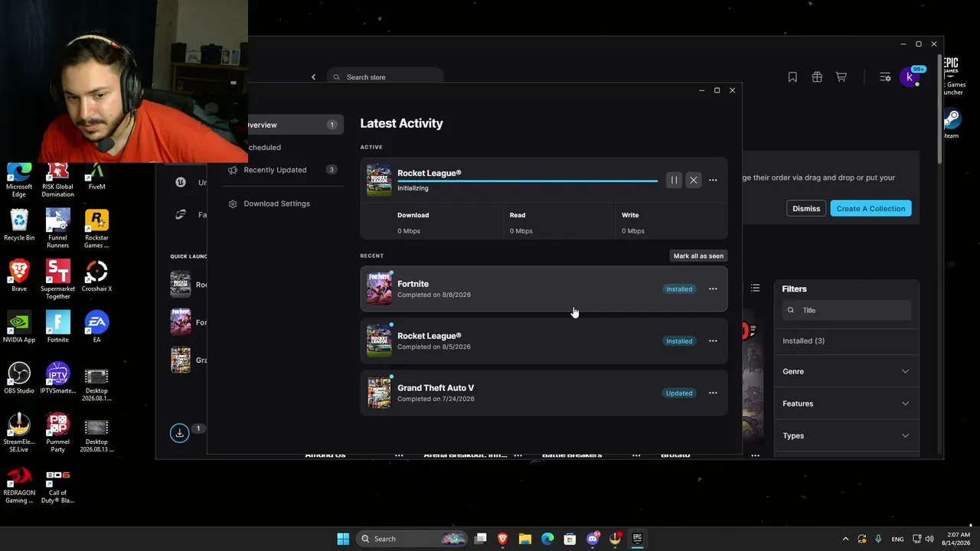Open the user profile avatar
This screenshot has width=980, height=551.
[910, 77]
